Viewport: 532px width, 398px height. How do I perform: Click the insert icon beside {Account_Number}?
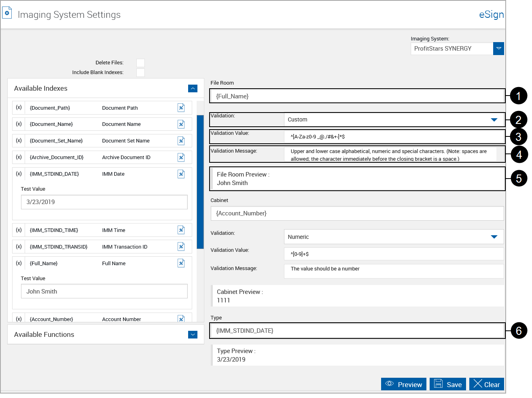181,319
